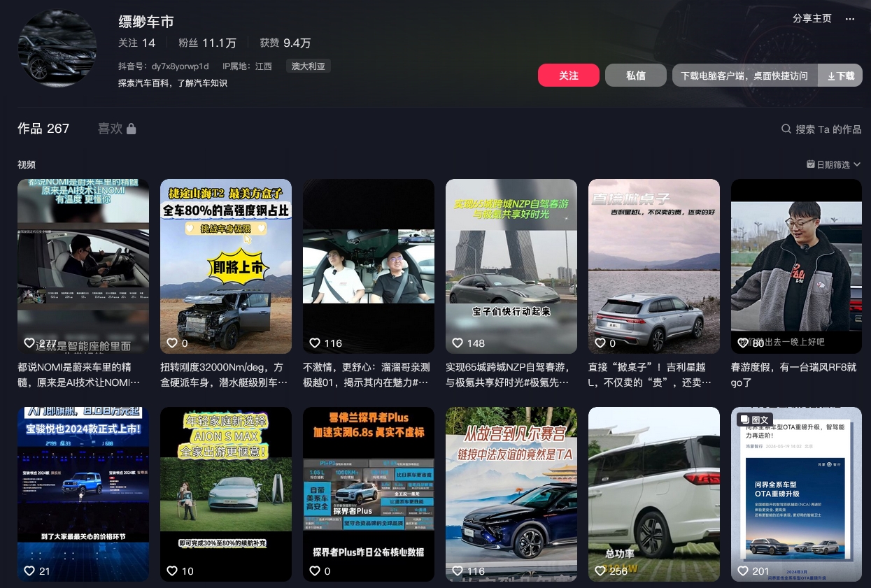Viewport: 871px width, 588px height.
Task: Click the 澳大利亚 tag
Action: tap(309, 66)
